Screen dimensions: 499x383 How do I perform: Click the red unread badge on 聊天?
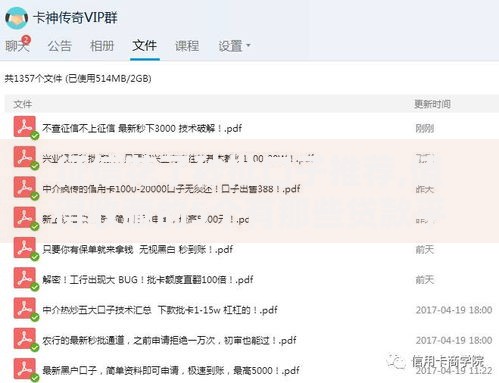click(x=26, y=39)
